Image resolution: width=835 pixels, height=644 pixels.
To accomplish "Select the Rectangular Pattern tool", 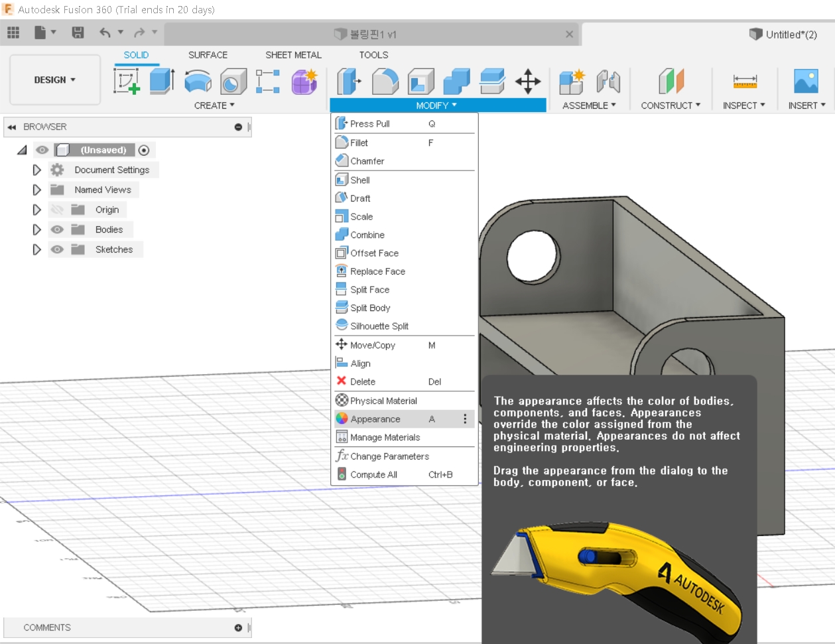I will (268, 82).
